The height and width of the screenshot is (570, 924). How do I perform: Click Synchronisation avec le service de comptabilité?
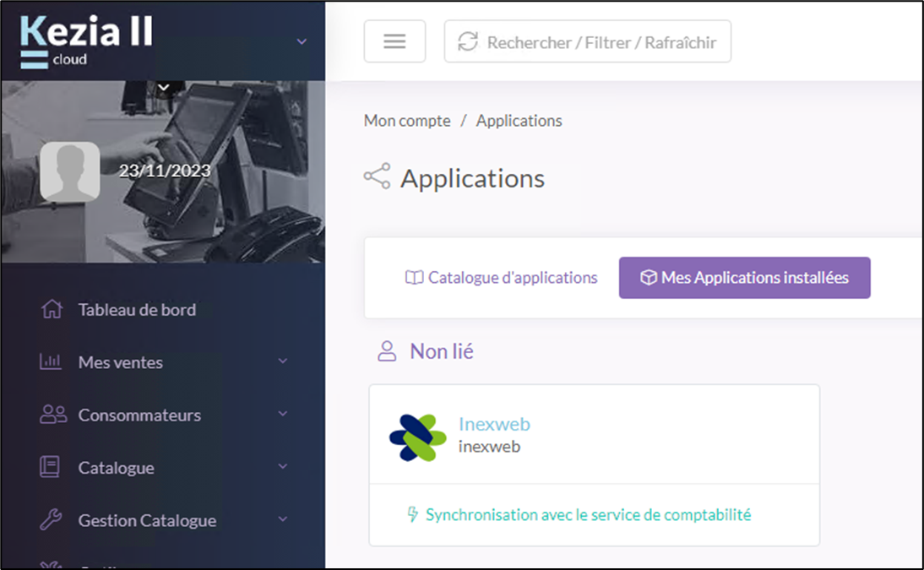pos(579,514)
